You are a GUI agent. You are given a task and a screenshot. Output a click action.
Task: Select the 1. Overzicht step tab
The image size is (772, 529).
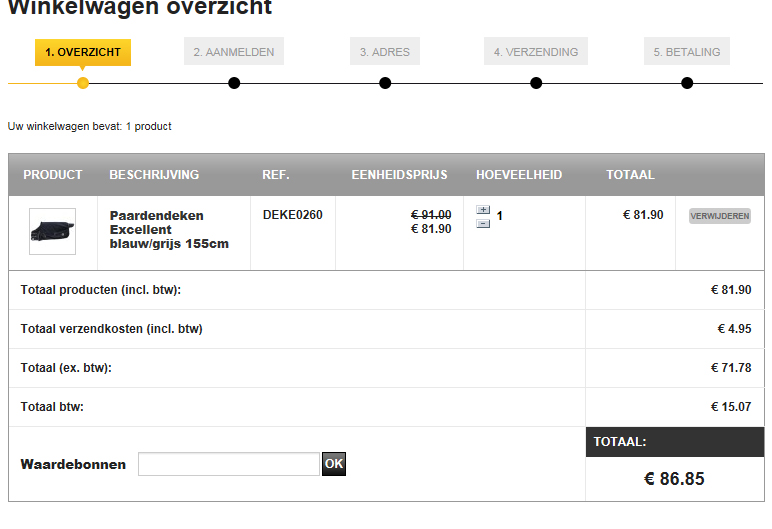point(83,52)
